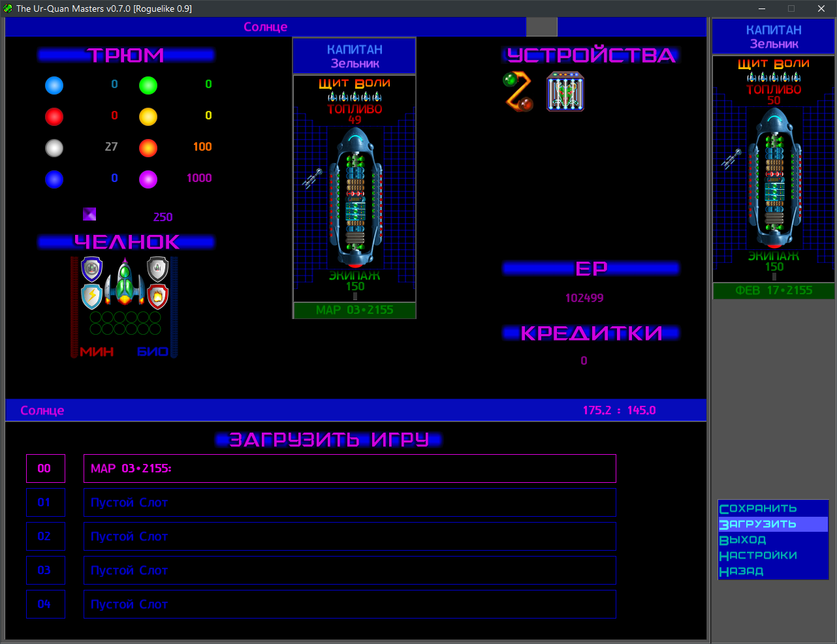
Task: Click the green date bar below the save preview
Action: 355,310
